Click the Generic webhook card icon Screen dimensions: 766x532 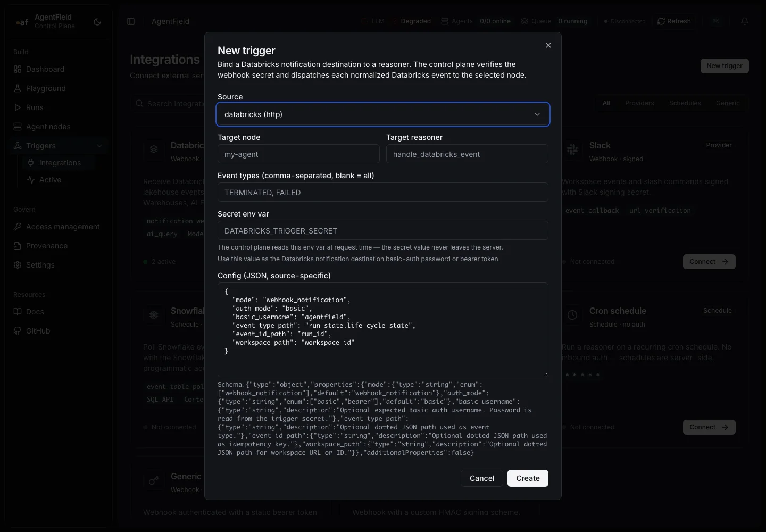click(154, 481)
